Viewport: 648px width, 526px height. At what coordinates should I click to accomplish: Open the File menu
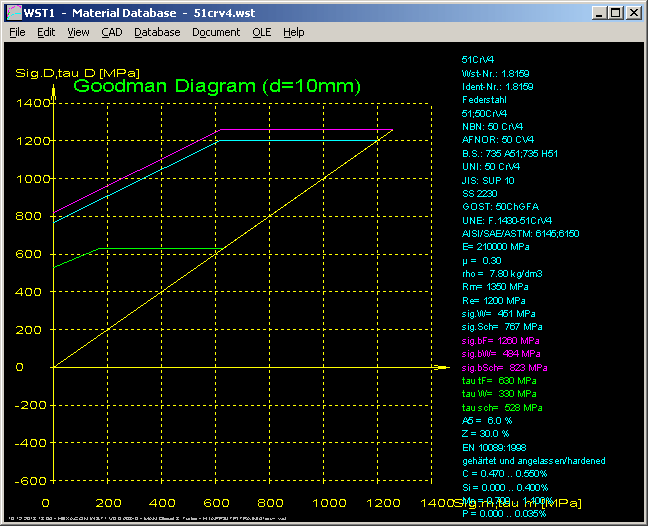click(17, 32)
